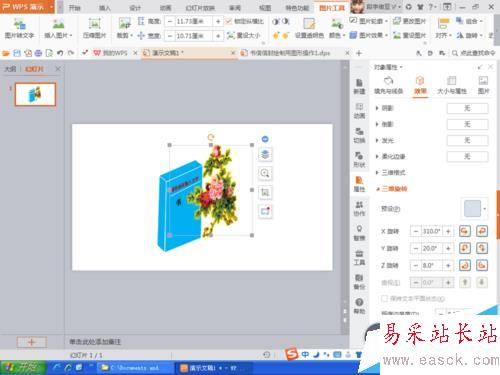This screenshot has height=375, width=500.
Task: Toggle the 锁定纵横比 lock aspect ratio checkbox
Action: (229, 21)
